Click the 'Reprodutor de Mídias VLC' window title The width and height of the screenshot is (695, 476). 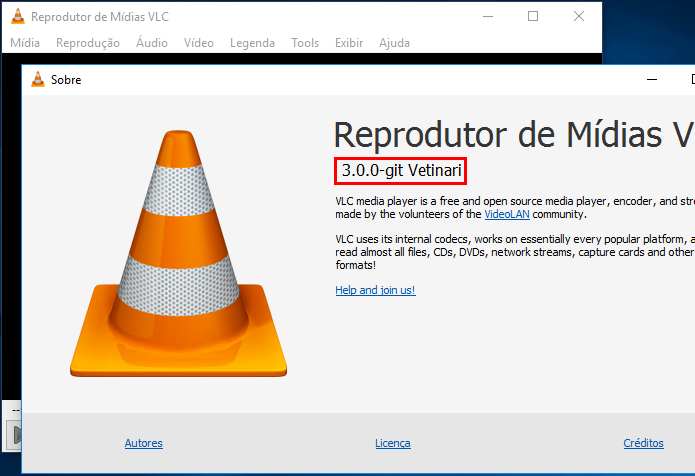[100, 17]
